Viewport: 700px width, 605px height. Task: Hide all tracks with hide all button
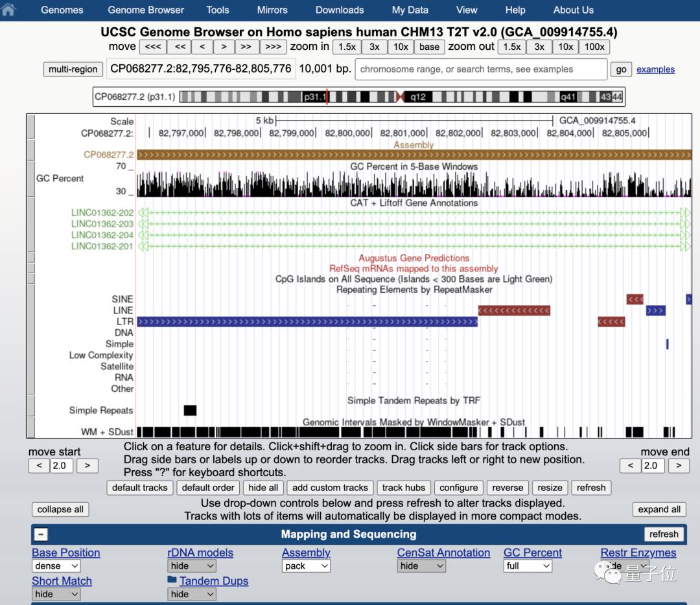(263, 488)
